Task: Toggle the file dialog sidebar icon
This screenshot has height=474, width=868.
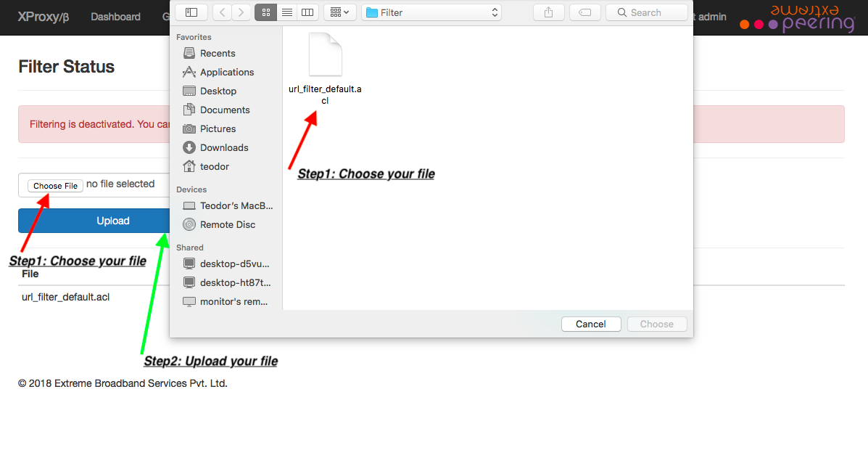Action: pyautogui.click(x=191, y=12)
